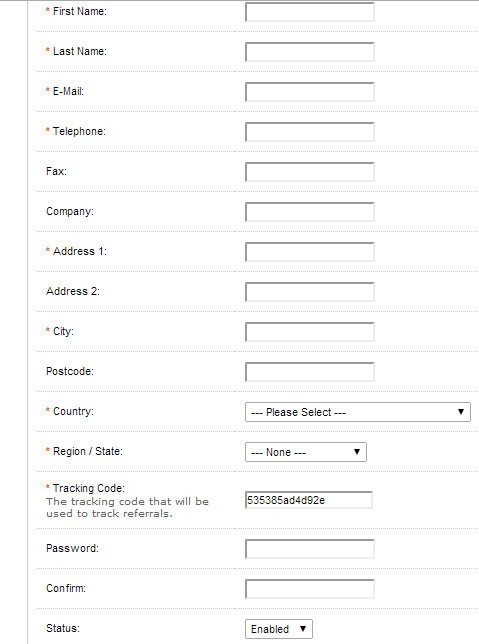Click the Region / State dropdown arrow
Screen dimensions: 479x644
pos(357,452)
